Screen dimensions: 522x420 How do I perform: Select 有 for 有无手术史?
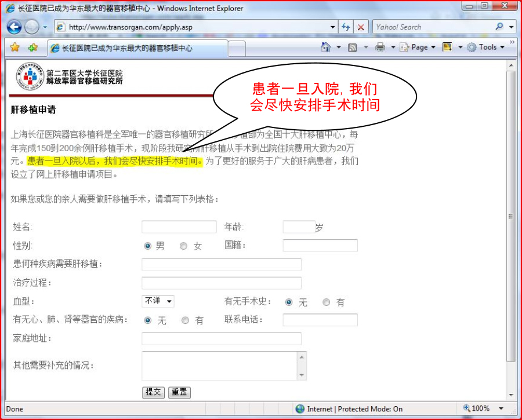(326, 302)
